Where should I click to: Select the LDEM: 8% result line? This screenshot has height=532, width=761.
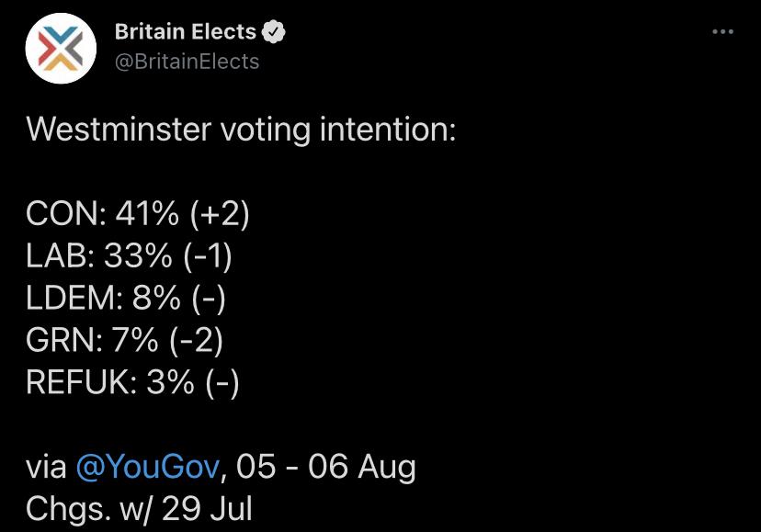pos(126,298)
